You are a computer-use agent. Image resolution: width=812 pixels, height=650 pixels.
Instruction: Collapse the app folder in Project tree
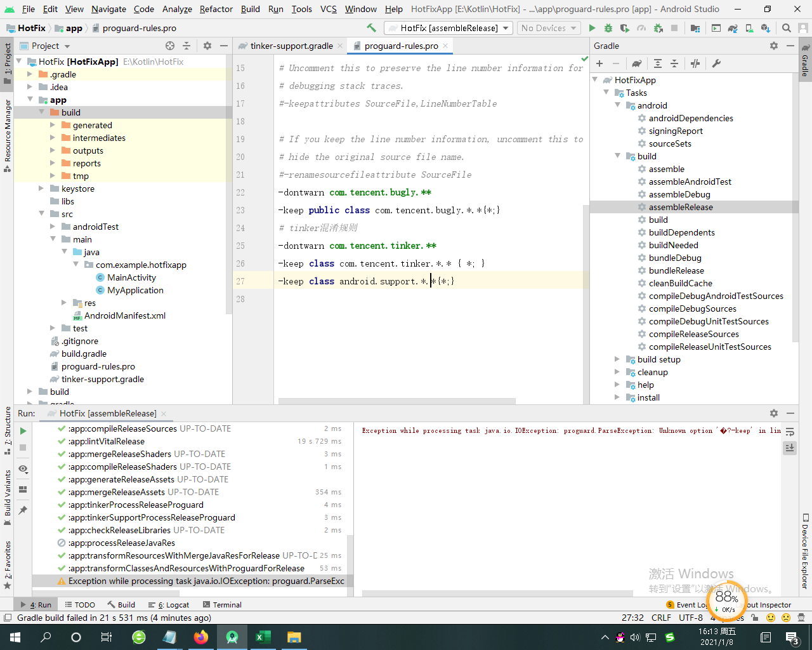pos(30,100)
